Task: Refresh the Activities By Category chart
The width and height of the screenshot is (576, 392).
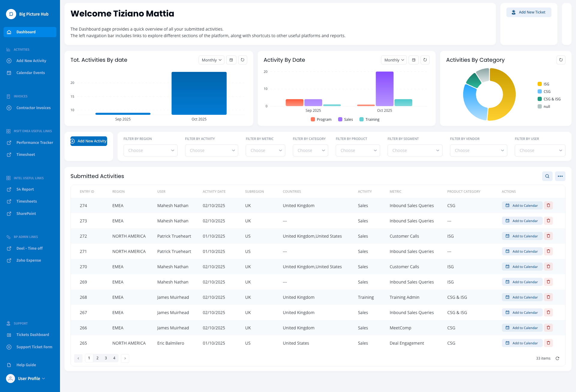Action: 561,60
